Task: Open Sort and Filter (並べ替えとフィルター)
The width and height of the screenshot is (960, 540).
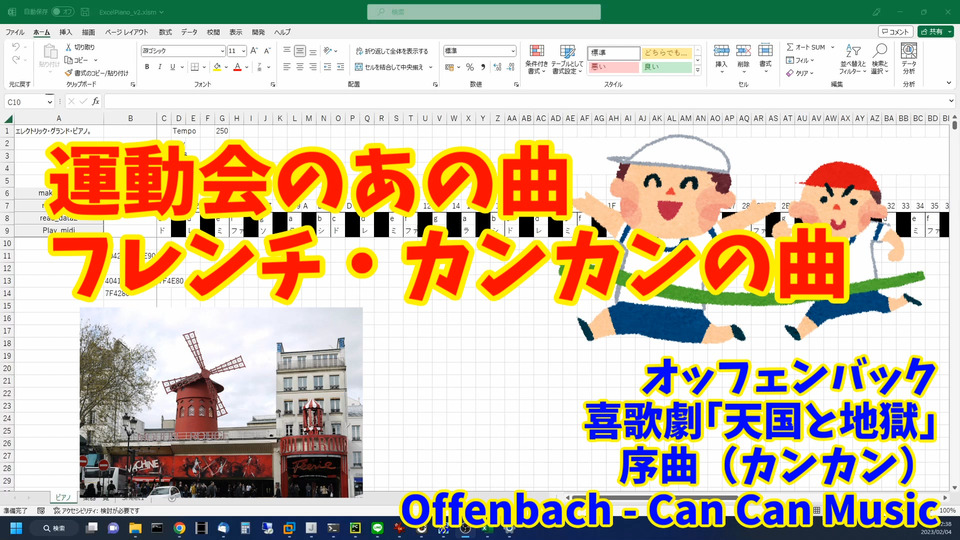Action: [853, 59]
